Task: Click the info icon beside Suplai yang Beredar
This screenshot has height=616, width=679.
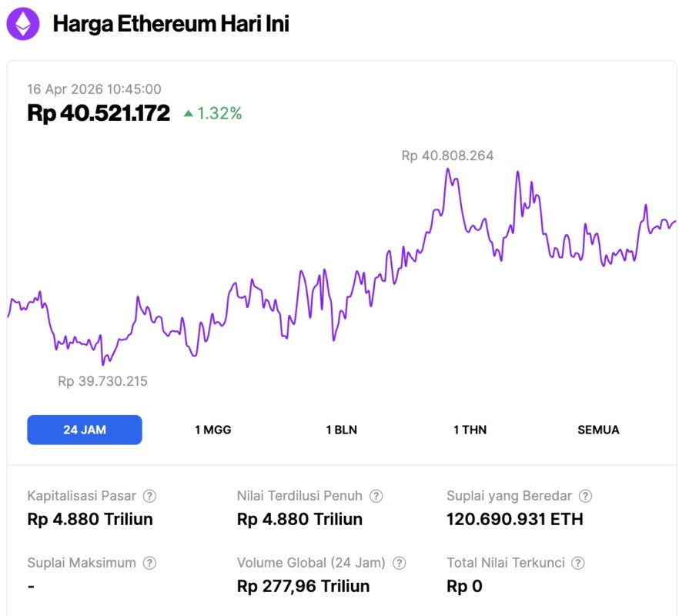Action: click(x=586, y=496)
